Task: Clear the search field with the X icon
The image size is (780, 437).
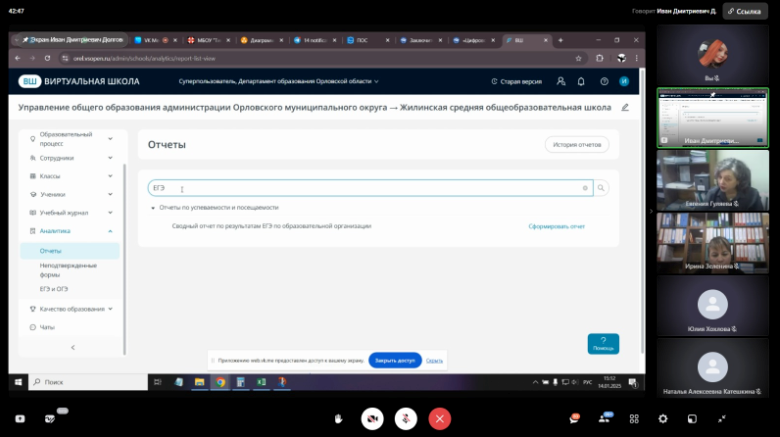Action: pyautogui.click(x=585, y=187)
